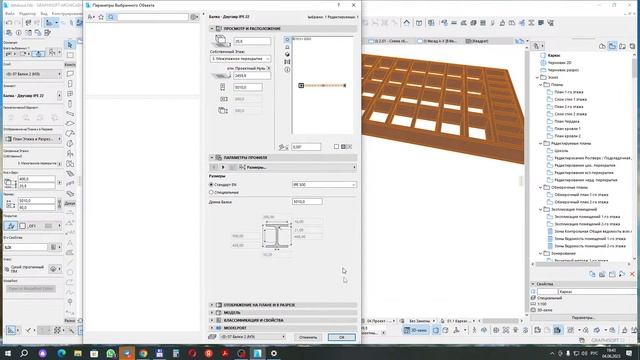Click the 'Параметры...' button in the Navigator
The height and width of the screenshot is (360, 640).
click(584, 318)
